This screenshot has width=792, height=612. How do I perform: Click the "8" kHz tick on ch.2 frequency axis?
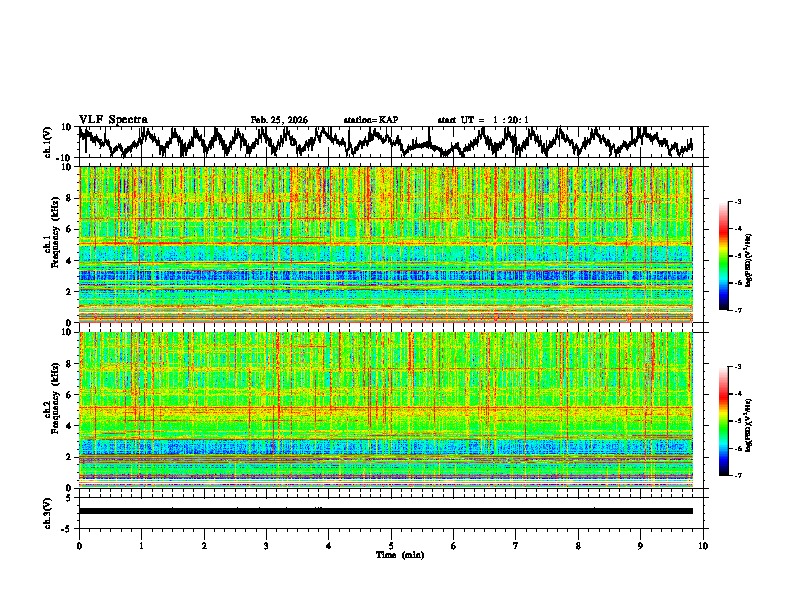tap(70, 364)
